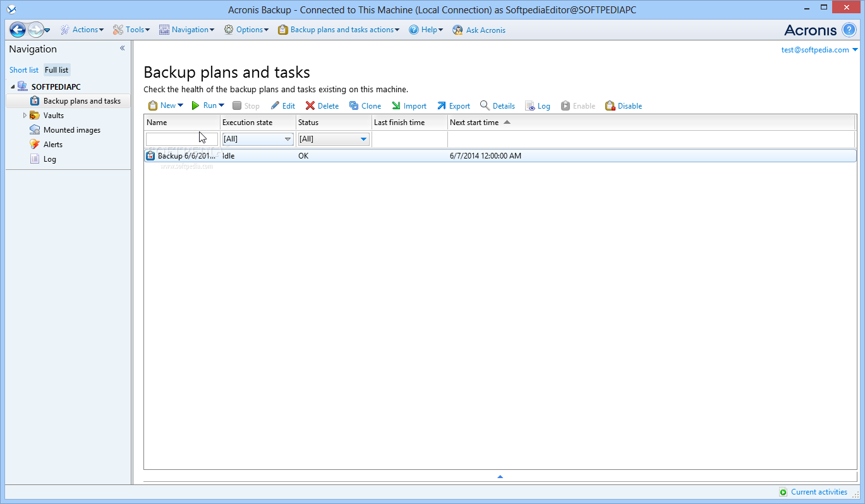Image resolution: width=865 pixels, height=504 pixels.
Task: Click Ask Acronis
Action: (x=479, y=30)
